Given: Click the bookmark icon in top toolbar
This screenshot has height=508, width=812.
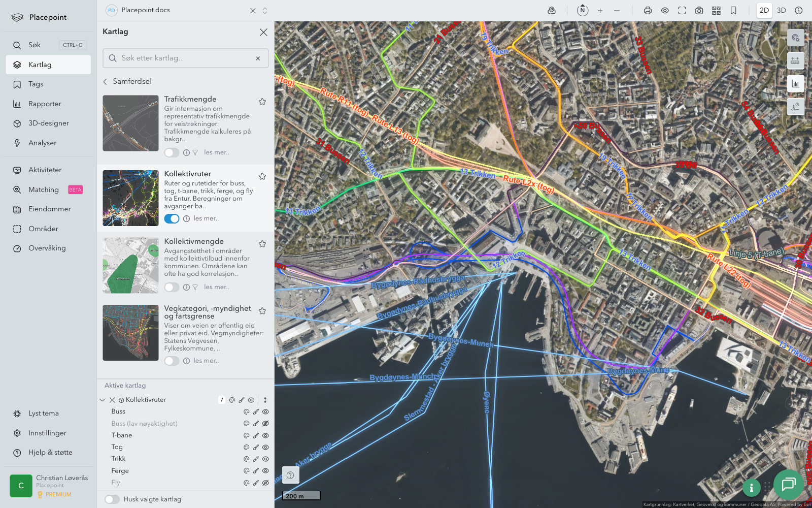Looking at the screenshot, I should (x=733, y=11).
